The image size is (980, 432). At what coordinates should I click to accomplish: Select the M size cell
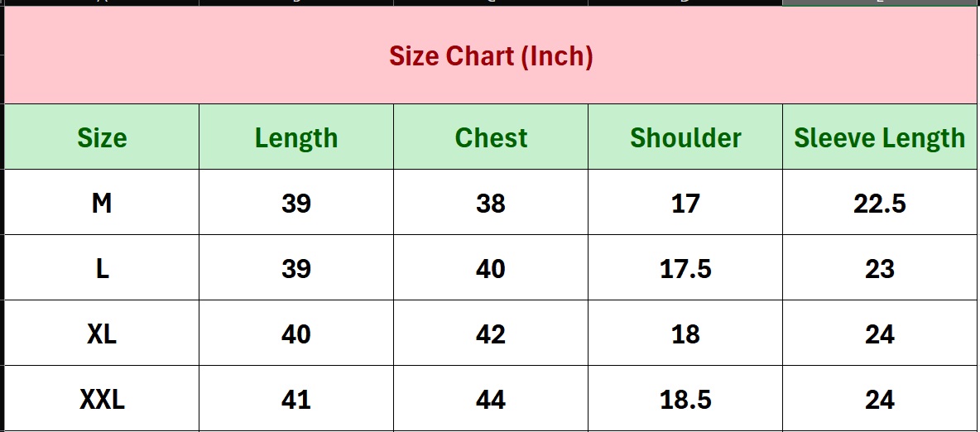coord(102,203)
